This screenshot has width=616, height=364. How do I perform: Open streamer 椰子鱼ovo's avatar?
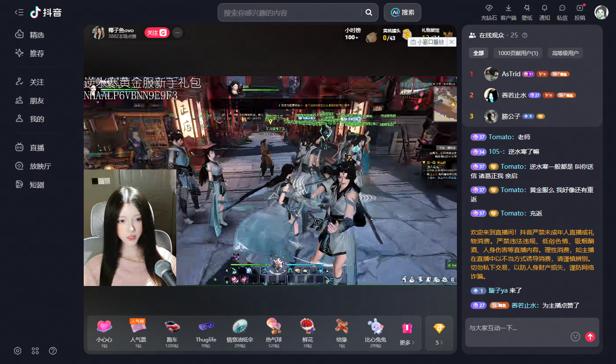pyautogui.click(x=98, y=33)
